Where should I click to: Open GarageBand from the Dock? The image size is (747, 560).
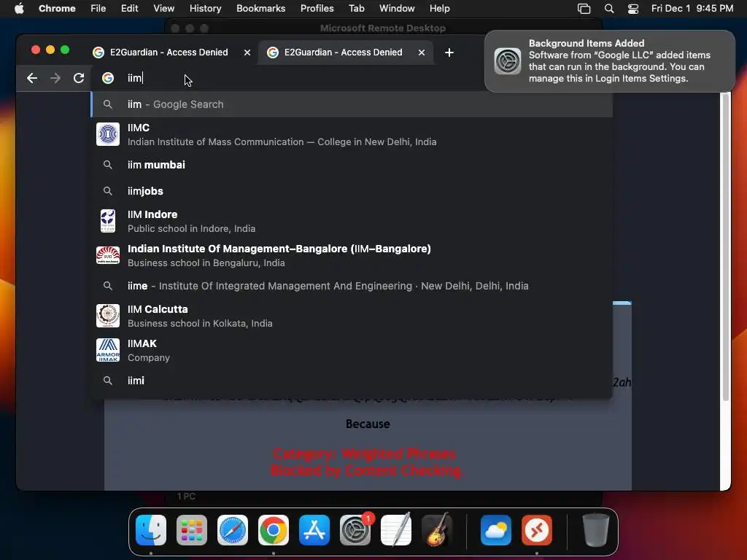(437, 530)
